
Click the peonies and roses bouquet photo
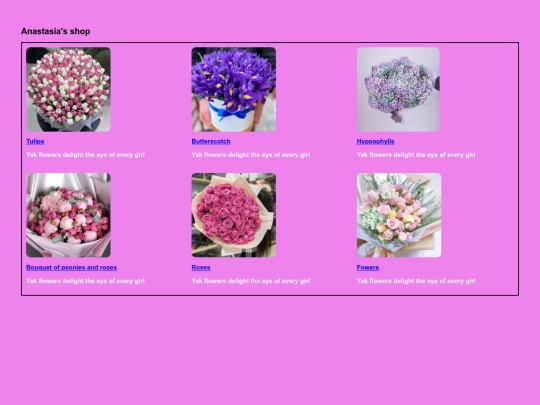click(68, 215)
